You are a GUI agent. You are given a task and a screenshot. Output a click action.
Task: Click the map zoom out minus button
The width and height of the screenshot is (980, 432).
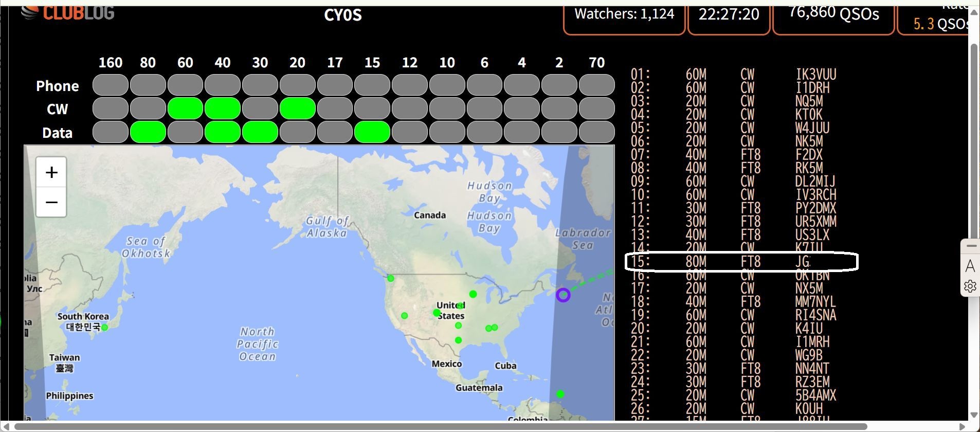pyautogui.click(x=51, y=202)
